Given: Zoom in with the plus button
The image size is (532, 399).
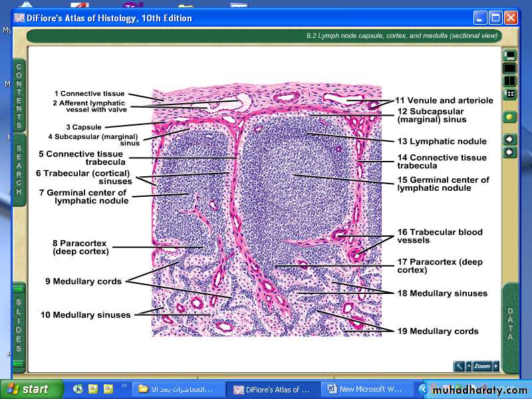Looking at the screenshot, I should pyautogui.click(x=495, y=366).
